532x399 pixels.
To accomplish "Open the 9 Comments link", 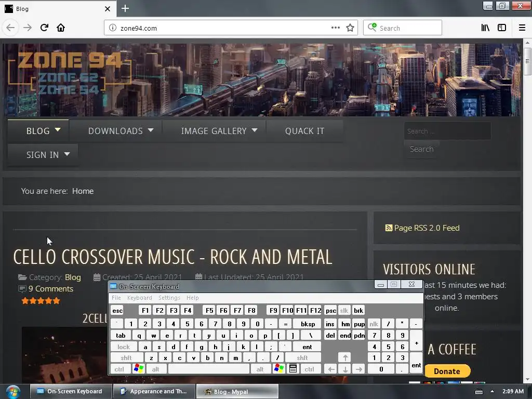I will click(50, 289).
